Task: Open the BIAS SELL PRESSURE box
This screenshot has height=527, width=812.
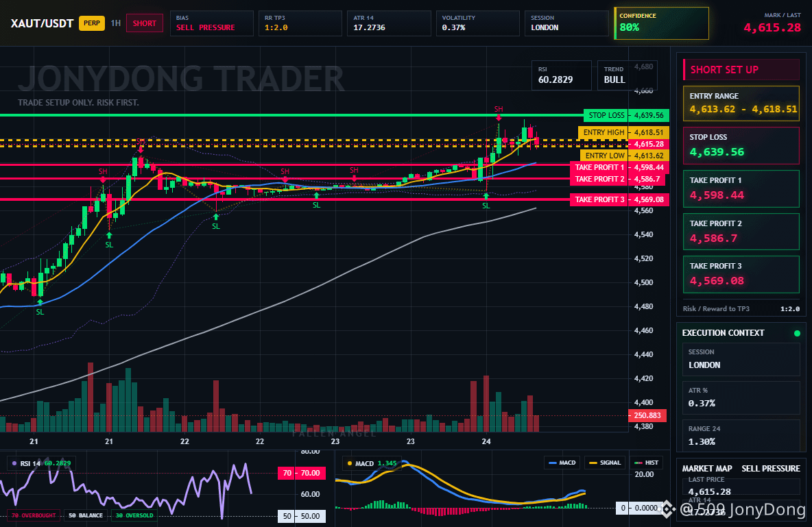Action: click(211, 23)
